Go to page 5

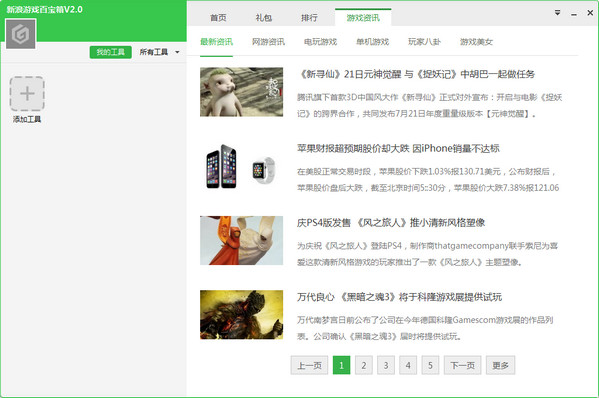(x=430, y=365)
